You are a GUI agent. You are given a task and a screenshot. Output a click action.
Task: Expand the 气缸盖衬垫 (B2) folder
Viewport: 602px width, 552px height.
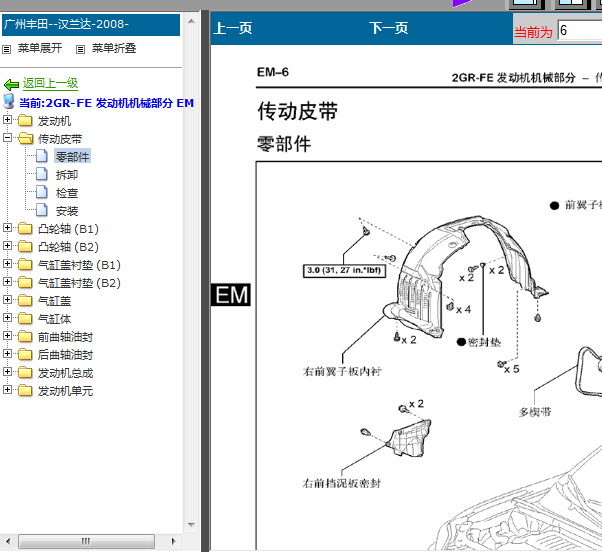(7, 282)
